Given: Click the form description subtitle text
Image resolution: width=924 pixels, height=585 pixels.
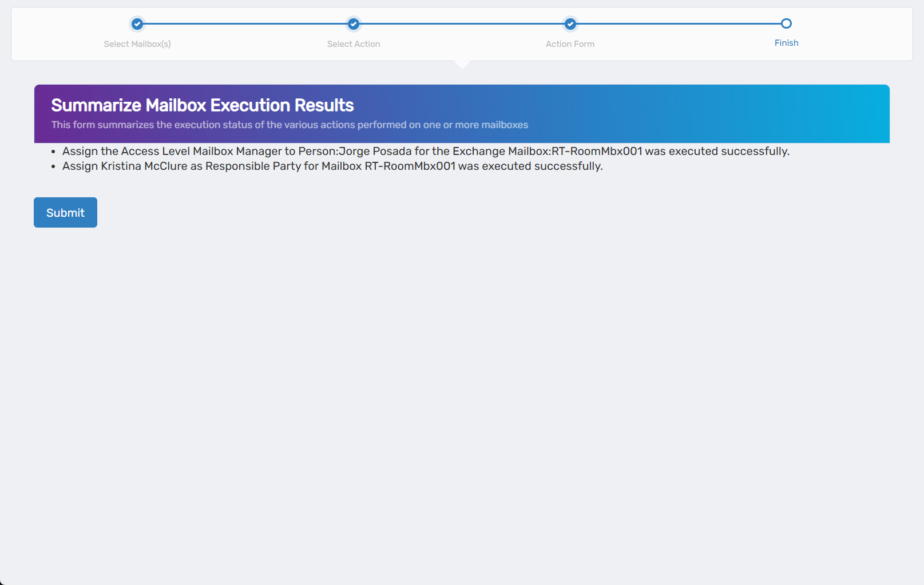Looking at the screenshot, I should point(290,125).
